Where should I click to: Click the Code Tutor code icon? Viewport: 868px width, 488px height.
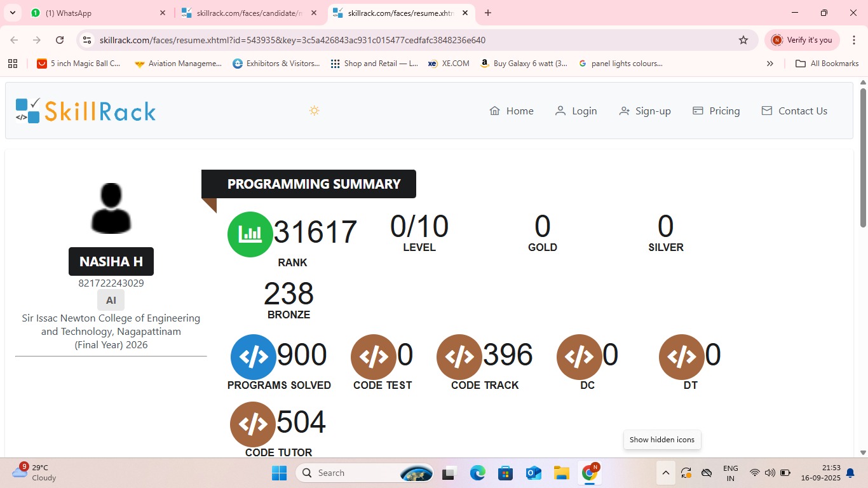(253, 424)
